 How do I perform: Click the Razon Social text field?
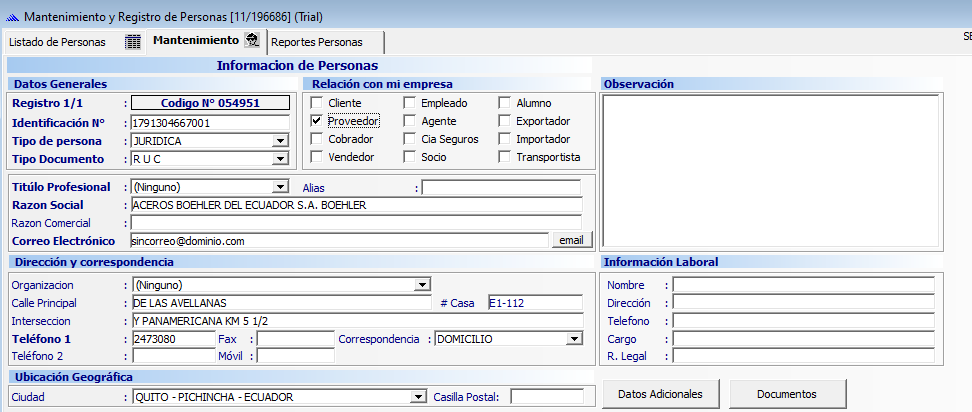coord(356,205)
